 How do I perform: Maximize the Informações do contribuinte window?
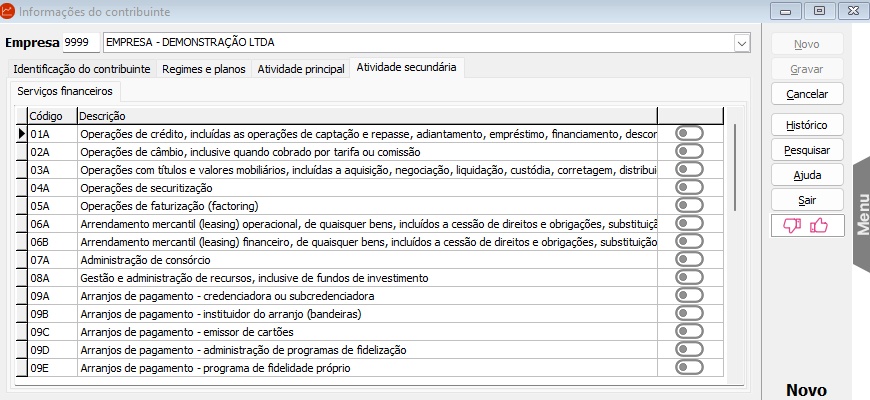[x=820, y=11]
